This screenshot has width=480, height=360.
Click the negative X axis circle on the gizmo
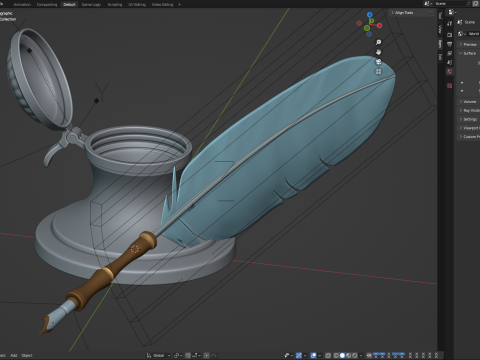click(x=359, y=23)
